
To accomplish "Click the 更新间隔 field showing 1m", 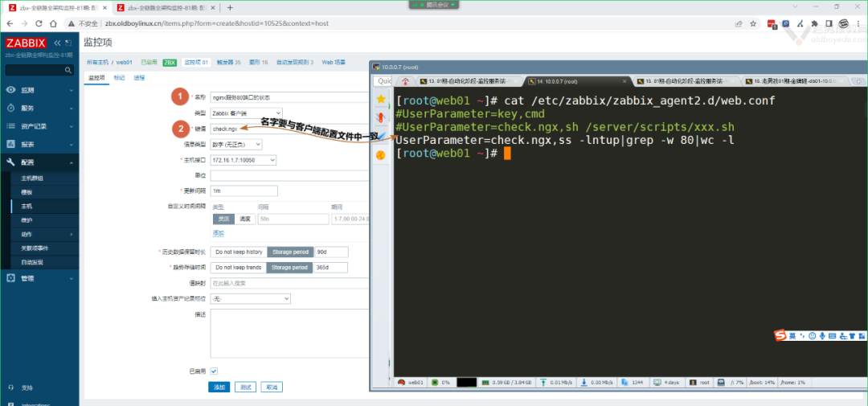I will pos(244,191).
